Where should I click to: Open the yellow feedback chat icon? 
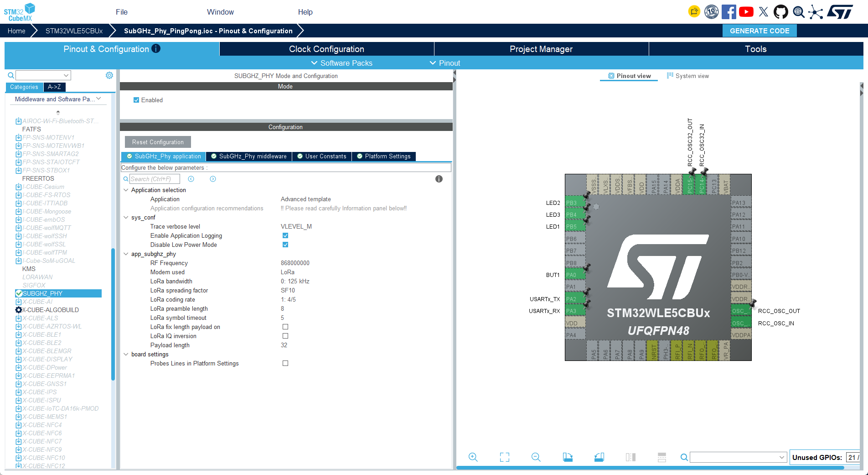click(694, 12)
